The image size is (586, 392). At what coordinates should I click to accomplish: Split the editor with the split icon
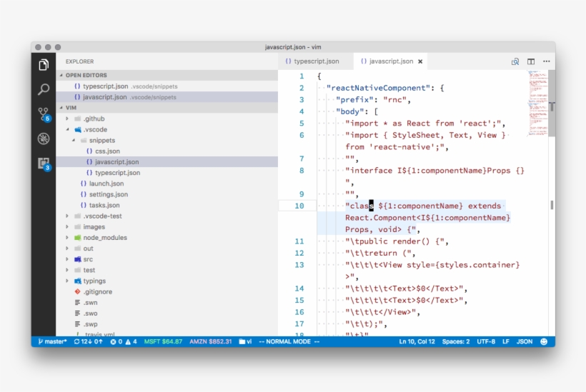531,61
